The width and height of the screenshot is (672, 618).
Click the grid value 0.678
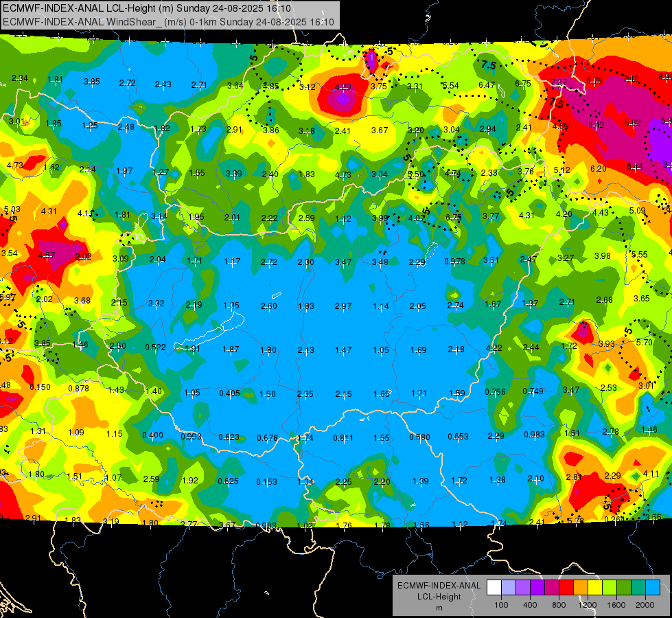(x=268, y=438)
